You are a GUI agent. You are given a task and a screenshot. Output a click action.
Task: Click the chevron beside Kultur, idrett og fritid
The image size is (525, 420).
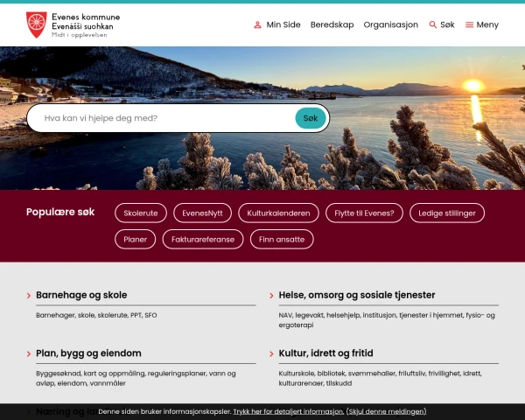click(x=271, y=353)
